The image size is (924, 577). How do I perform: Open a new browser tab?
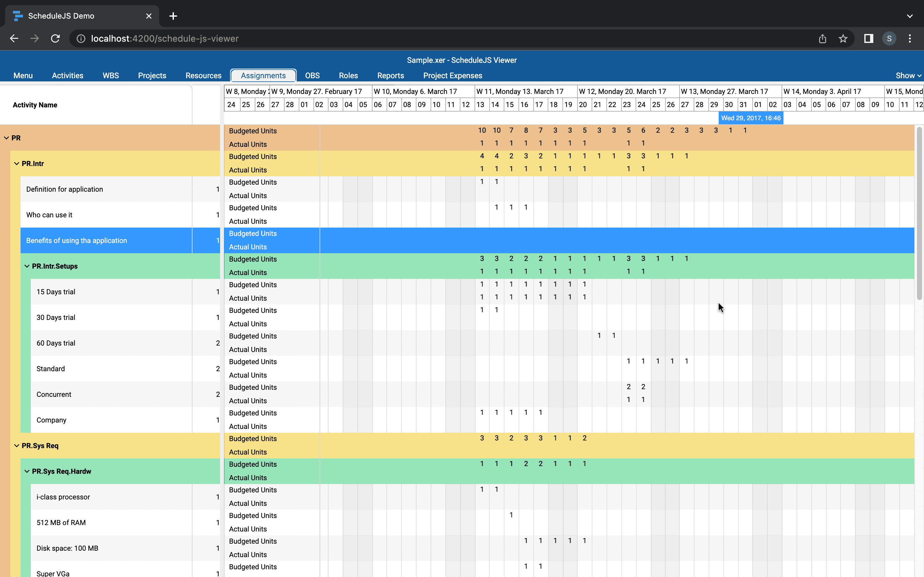point(173,16)
